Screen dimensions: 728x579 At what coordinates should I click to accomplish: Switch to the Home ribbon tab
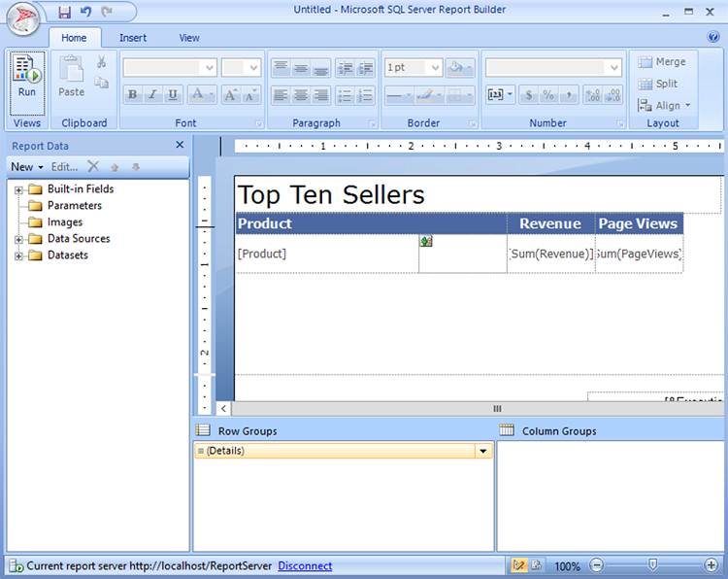tap(75, 38)
